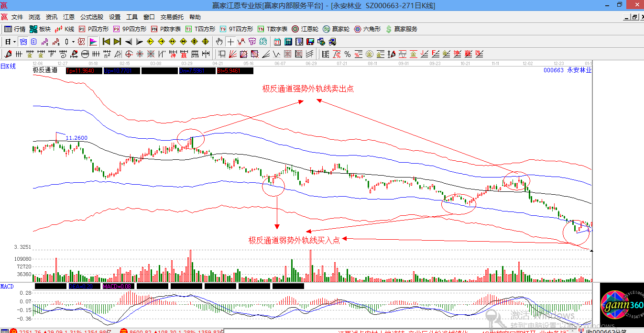
Task: Expand the candlestick type dropdown arrow
Action: pos(73,42)
